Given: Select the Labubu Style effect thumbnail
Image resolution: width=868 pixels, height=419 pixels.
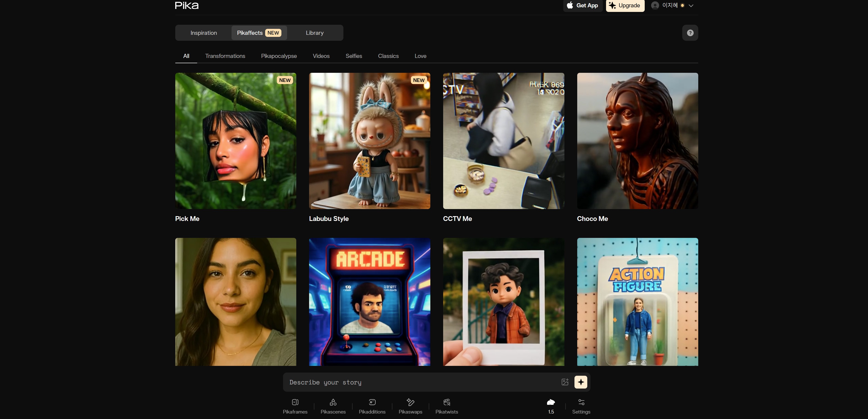Looking at the screenshot, I should click(369, 141).
